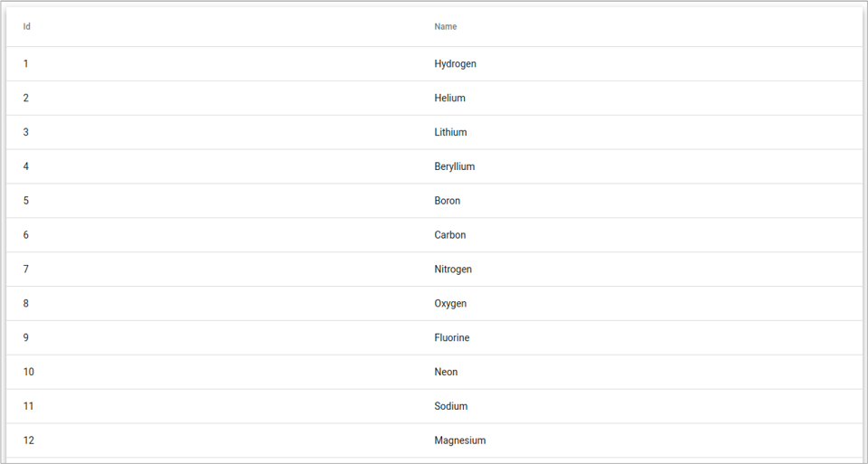Click the Id cell showing 12

point(28,441)
